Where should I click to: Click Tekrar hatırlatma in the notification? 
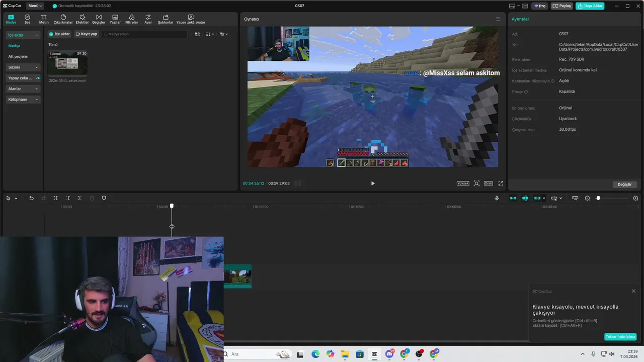click(x=620, y=337)
